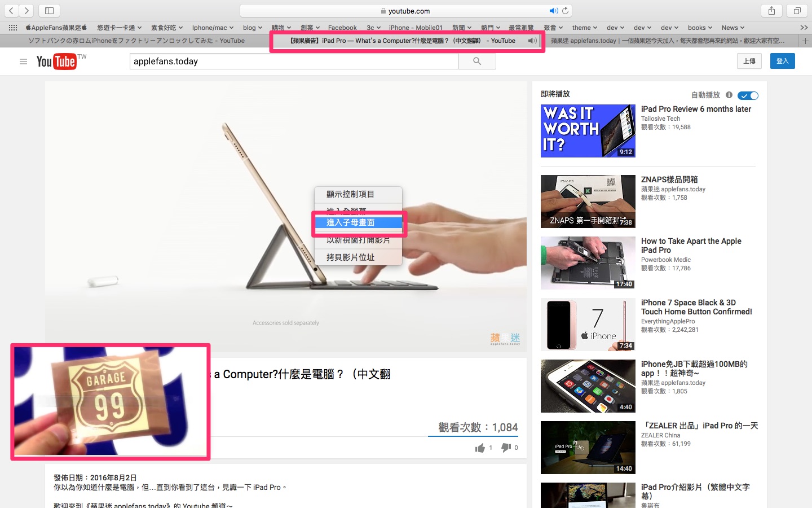Choose 進入子母畫面 in the context menu

(358, 222)
